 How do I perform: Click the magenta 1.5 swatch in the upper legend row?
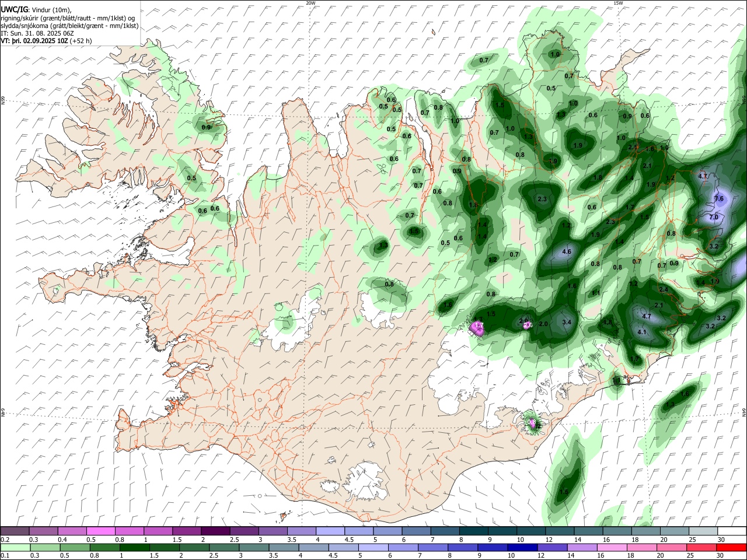pos(186,531)
